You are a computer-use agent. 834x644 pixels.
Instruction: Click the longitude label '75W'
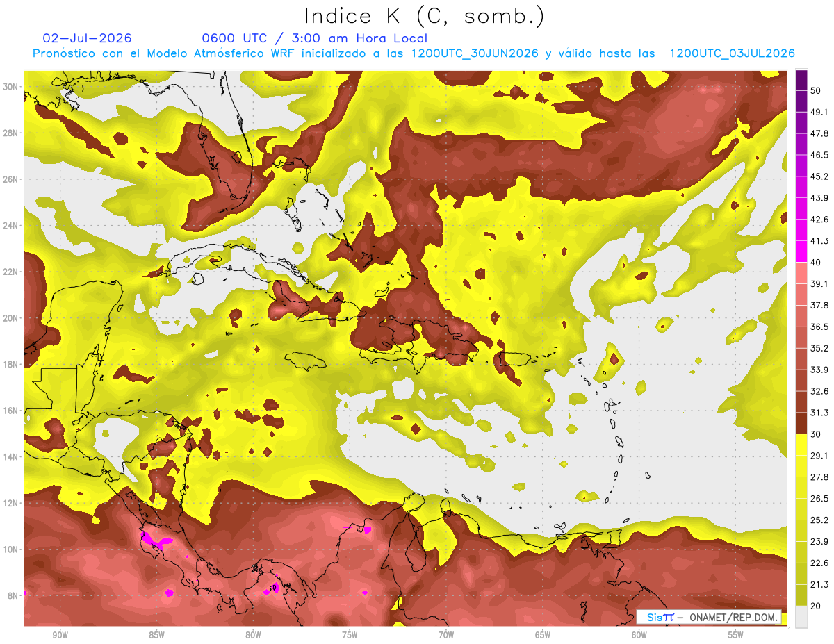pyautogui.click(x=350, y=636)
